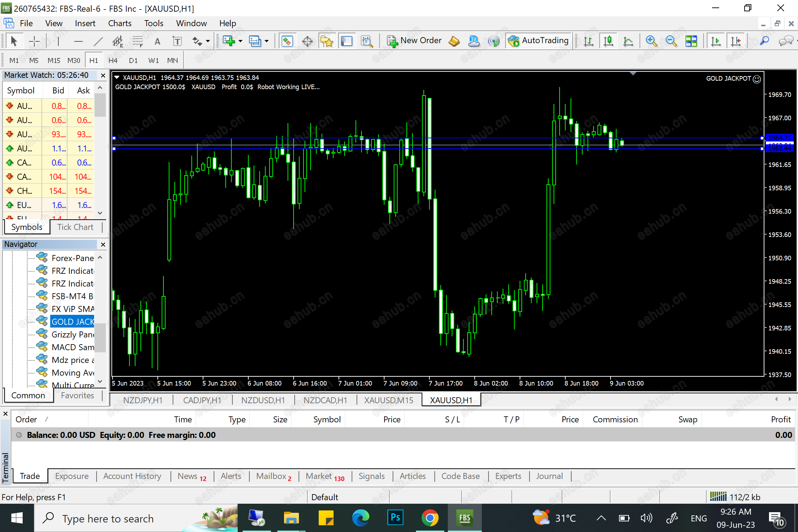798x532 pixels.
Task: Open the Signals radio-wave icon
Action: click(493, 41)
